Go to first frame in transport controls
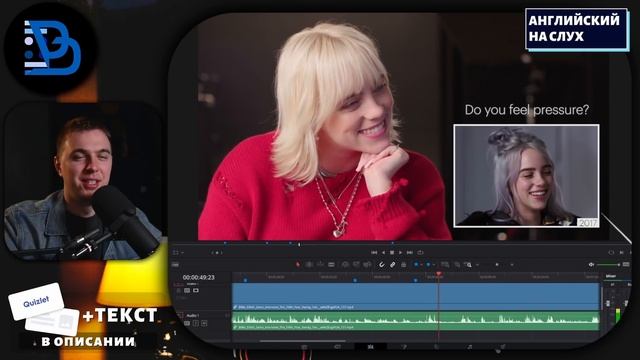Image resolution: width=640 pixels, height=360 pixels. click(374, 253)
